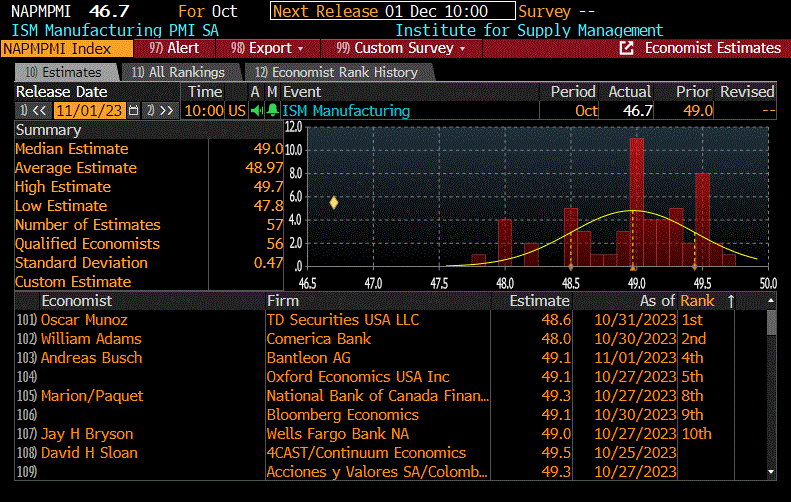Click firm 4CAST/Continuum Economics
791x502 pixels.
[x=366, y=453]
